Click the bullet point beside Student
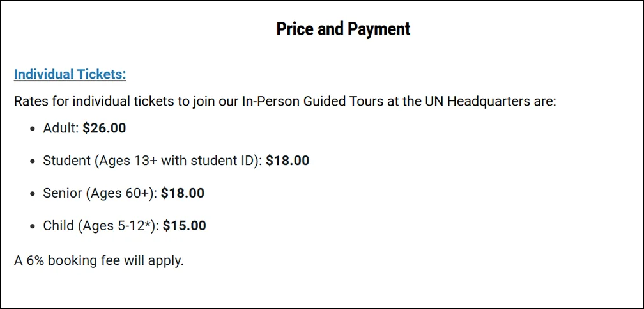644x309 pixels. 33,161
